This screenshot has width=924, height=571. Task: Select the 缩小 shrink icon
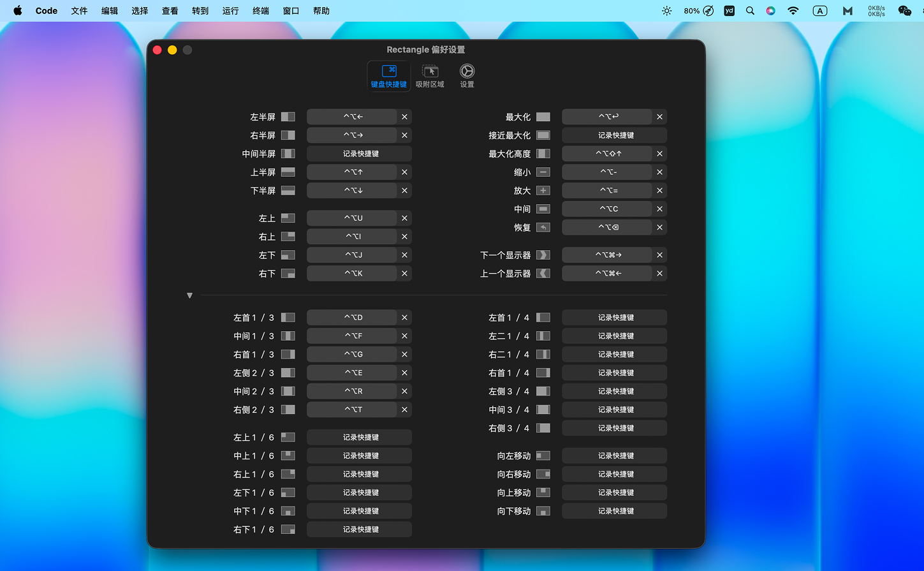[x=543, y=172]
